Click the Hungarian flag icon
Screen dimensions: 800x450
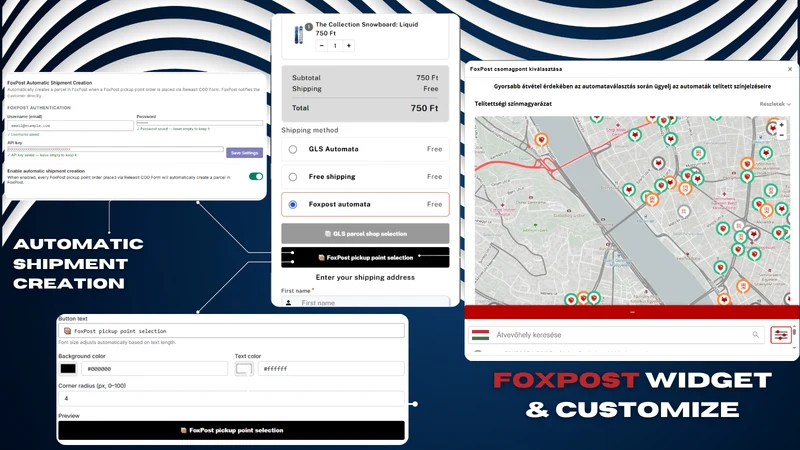[481, 335]
